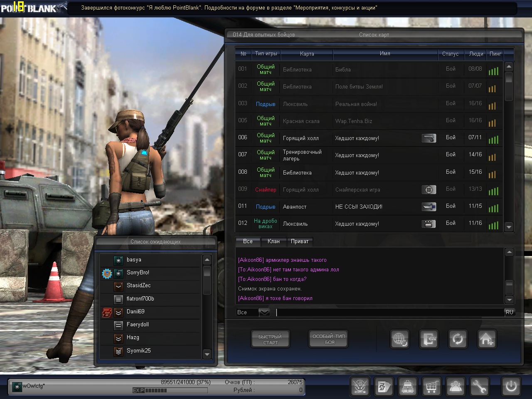Sort rooms by Тип игры column
The width and height of the screenshot is (532, 399).
266,54
